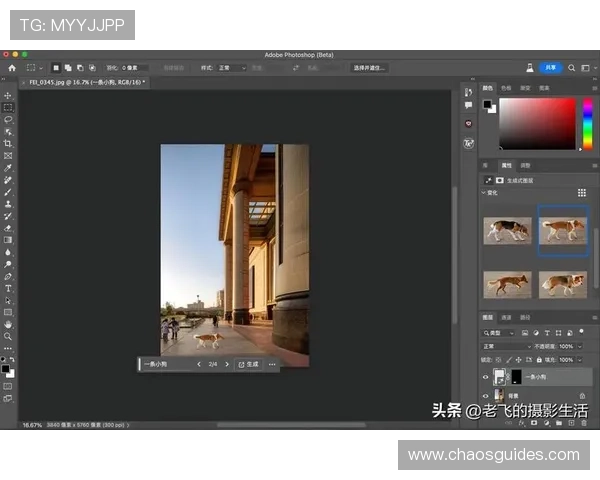Click the Home icon in options bar
This screenshot has width=600, height=480.
click(12, 68)
